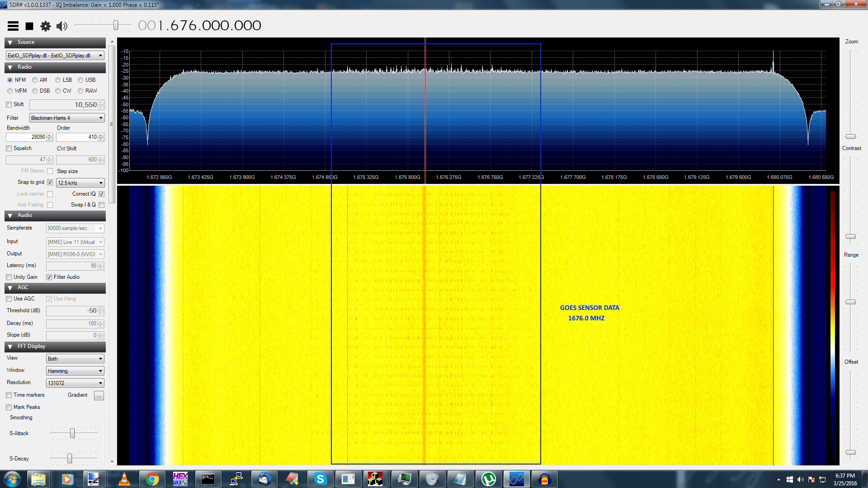Open the 12.5 kHz step size dropdown
The height and width of the screenshot is (488, 868).
coord(80,183)
